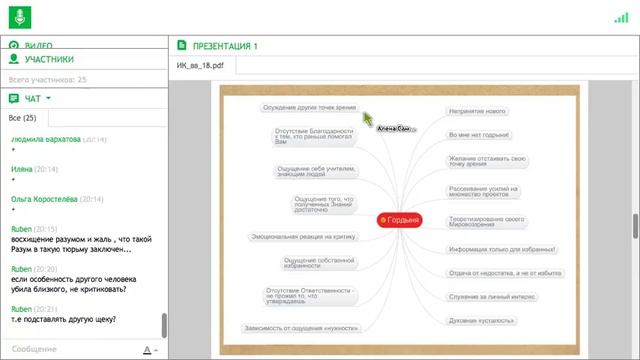Click Ruben's name at 20:20 message
640x360 pixels.
21,269
